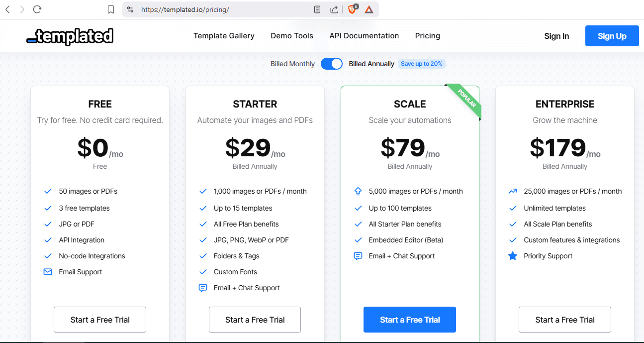Select the Billed Monthly option label

[x=292, y=64]
